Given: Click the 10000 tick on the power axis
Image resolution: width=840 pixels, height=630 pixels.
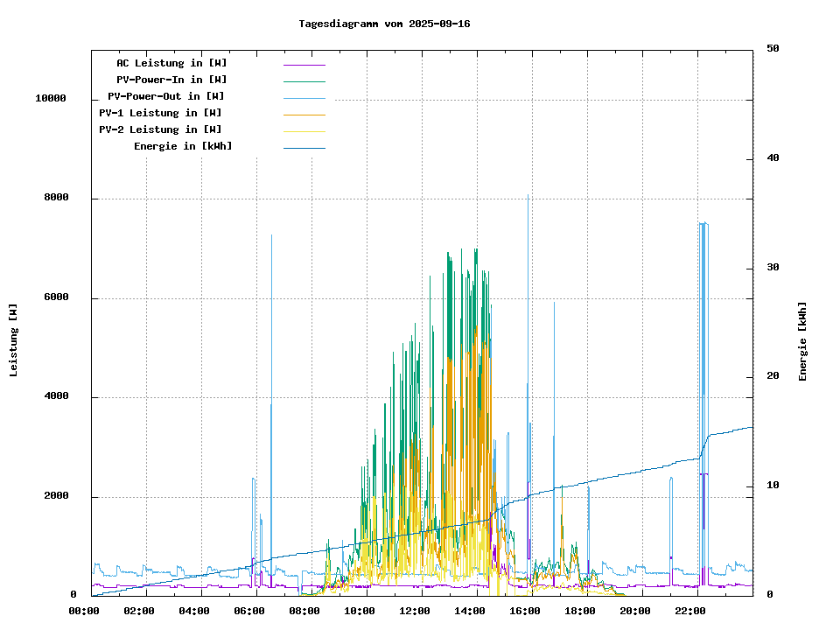Looking at the screenshot, I should tap(51, 99).
